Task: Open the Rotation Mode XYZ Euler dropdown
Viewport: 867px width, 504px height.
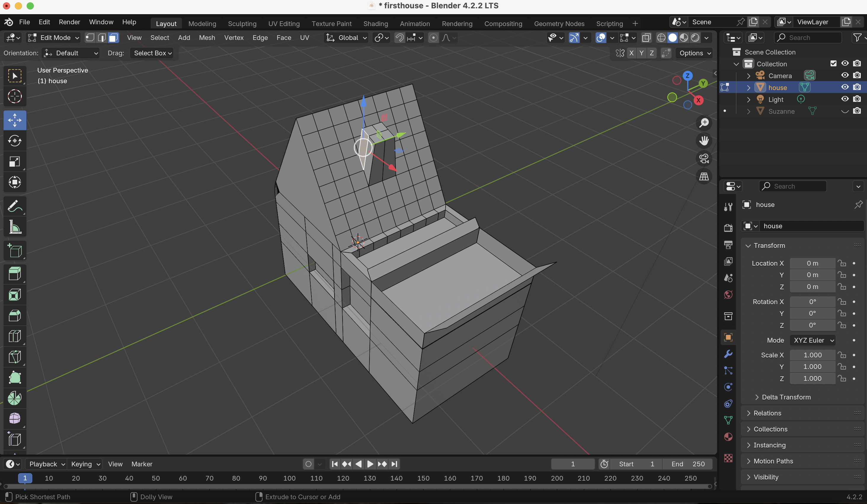Action: pyautogui.click(x=813, y=340)
